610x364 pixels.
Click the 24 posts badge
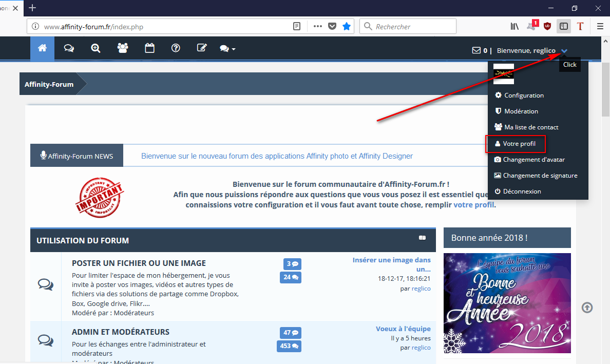click(x=291, y=277)
